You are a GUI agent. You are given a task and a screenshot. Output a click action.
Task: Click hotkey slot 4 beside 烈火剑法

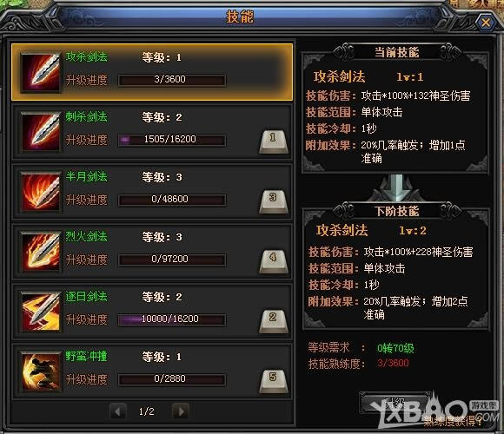274,261
